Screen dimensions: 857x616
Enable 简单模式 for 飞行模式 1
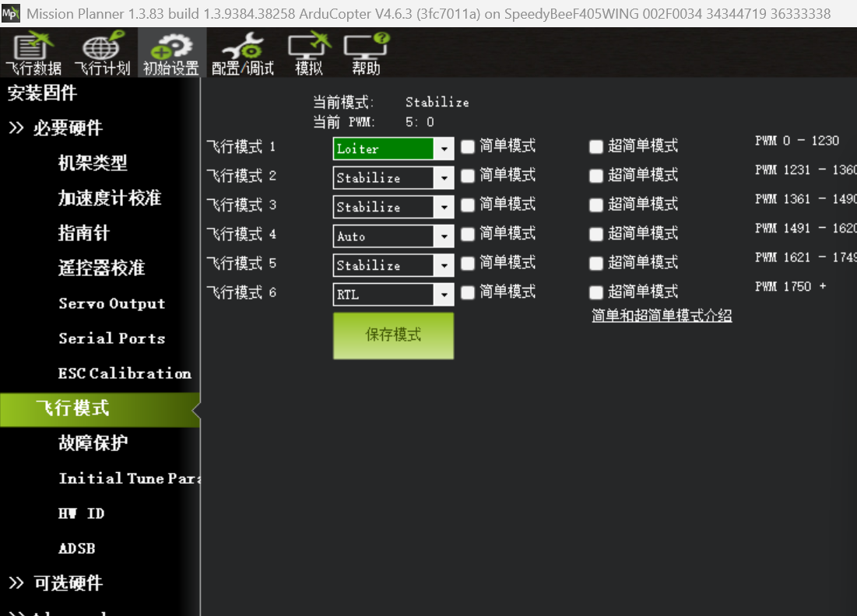coord(467,147)
